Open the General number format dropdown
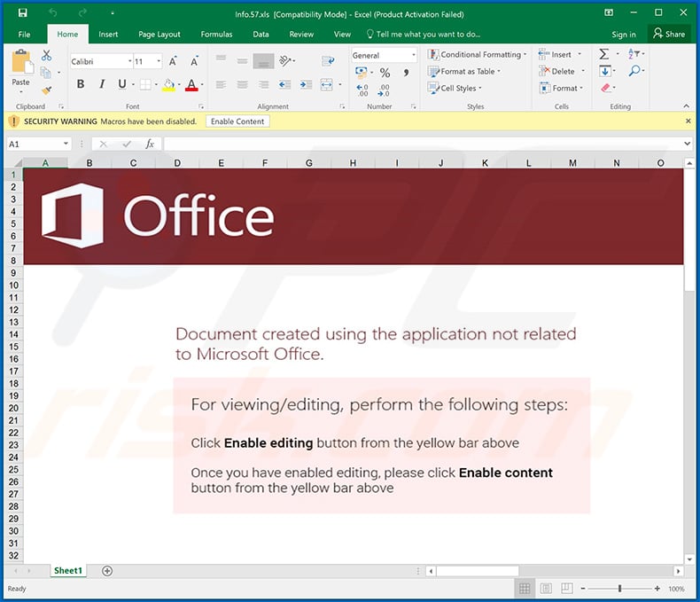Screen dimensions: 700x602 click(414, 55)
